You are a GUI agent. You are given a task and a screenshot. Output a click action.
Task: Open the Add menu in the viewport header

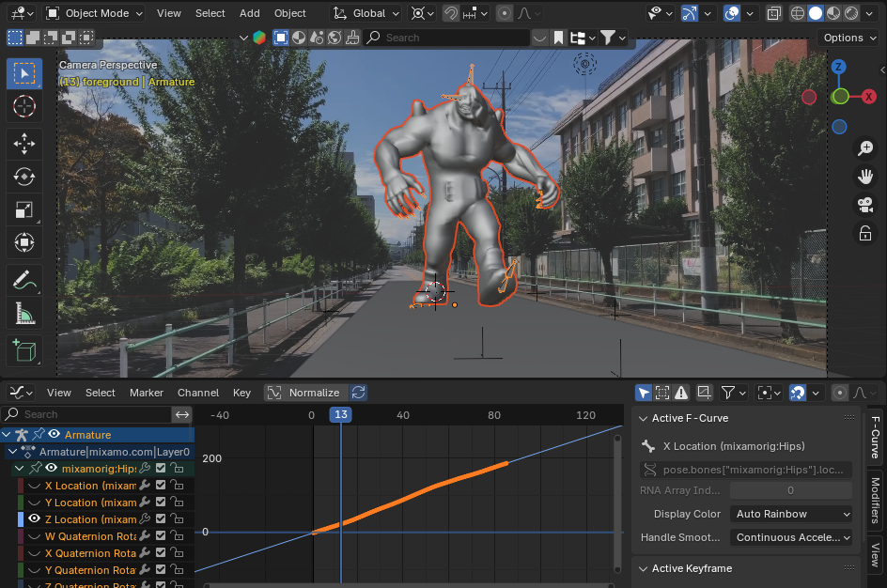tap(249, 13)
